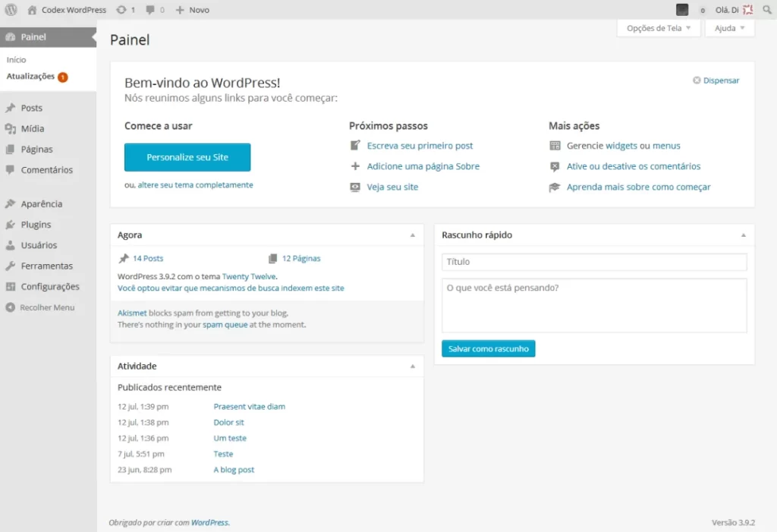777x532 pixels.
Task: Open the Escreva seu primeiro post link
Action: click(x=420, y=146)
